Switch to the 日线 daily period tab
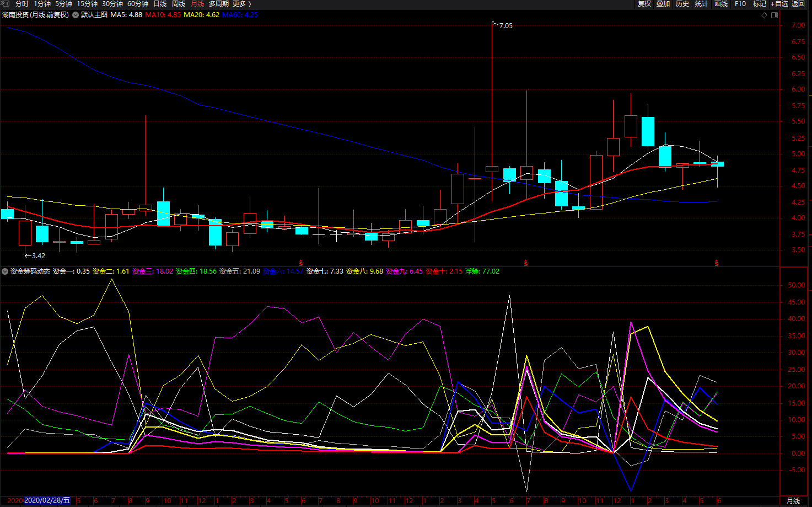 click(160, 4)
